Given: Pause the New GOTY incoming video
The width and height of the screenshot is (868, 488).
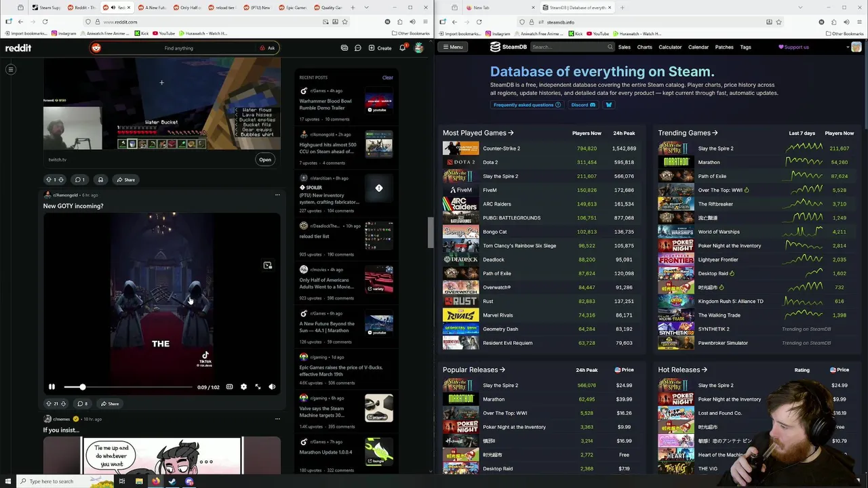Looking at the screenshot, I should point(52,387).
